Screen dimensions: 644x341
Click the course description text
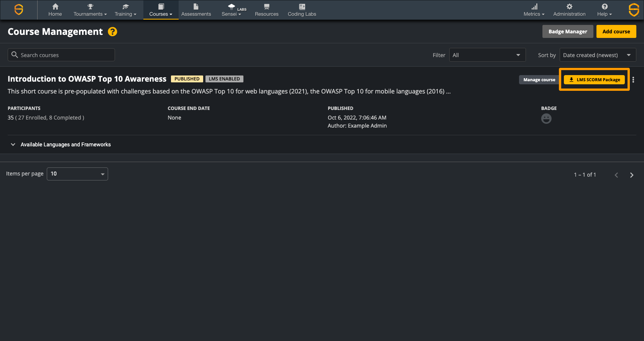pyautogui.click(x=229, y=91)
